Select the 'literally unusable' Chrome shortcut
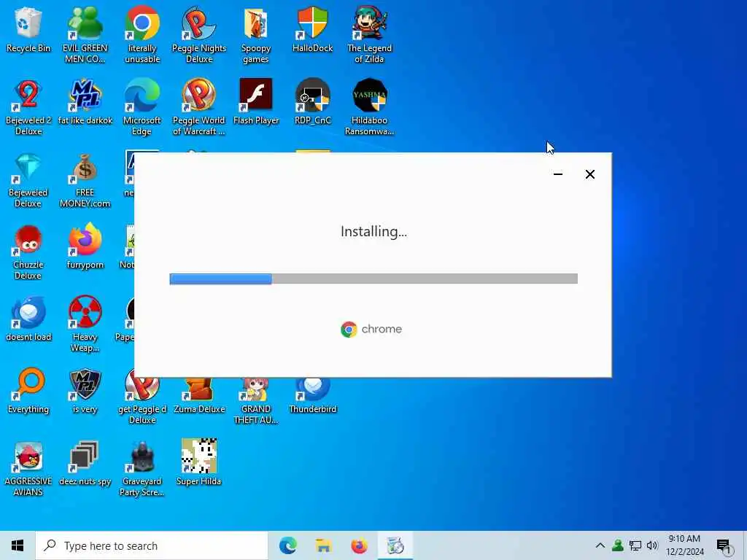This screenshot has height=560, width=747. (x=142, y=35)
